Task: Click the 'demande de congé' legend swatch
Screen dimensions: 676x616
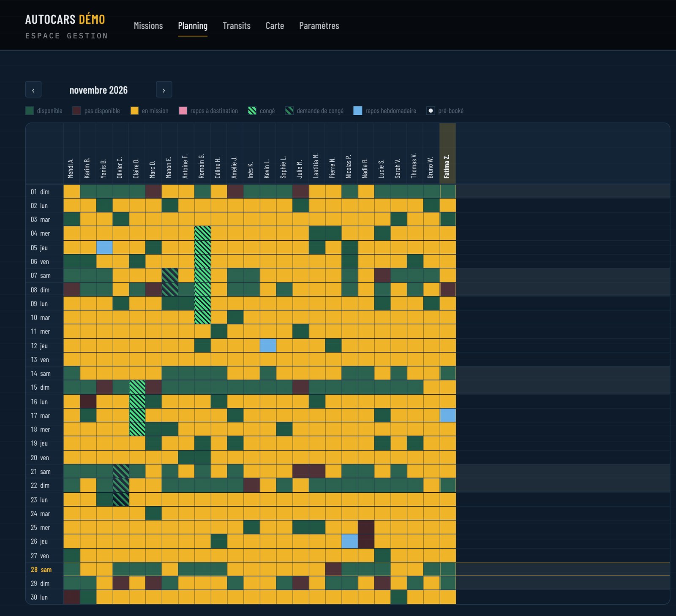Action: pos(289,111)
